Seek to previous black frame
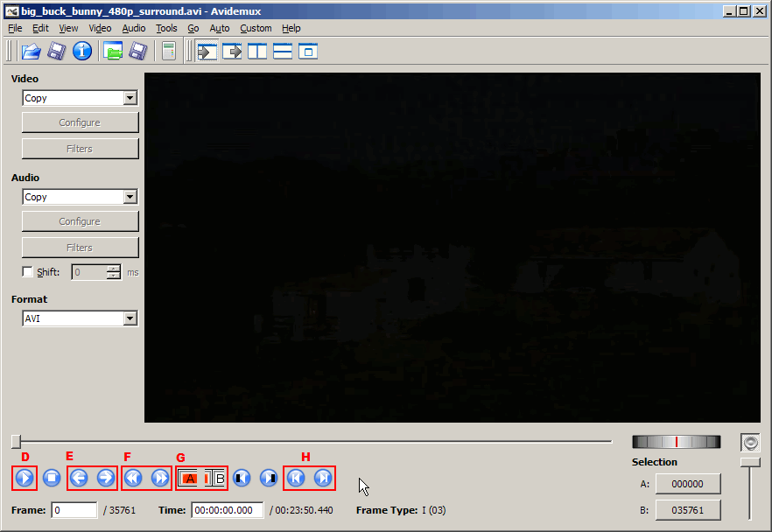 (242, 478)
